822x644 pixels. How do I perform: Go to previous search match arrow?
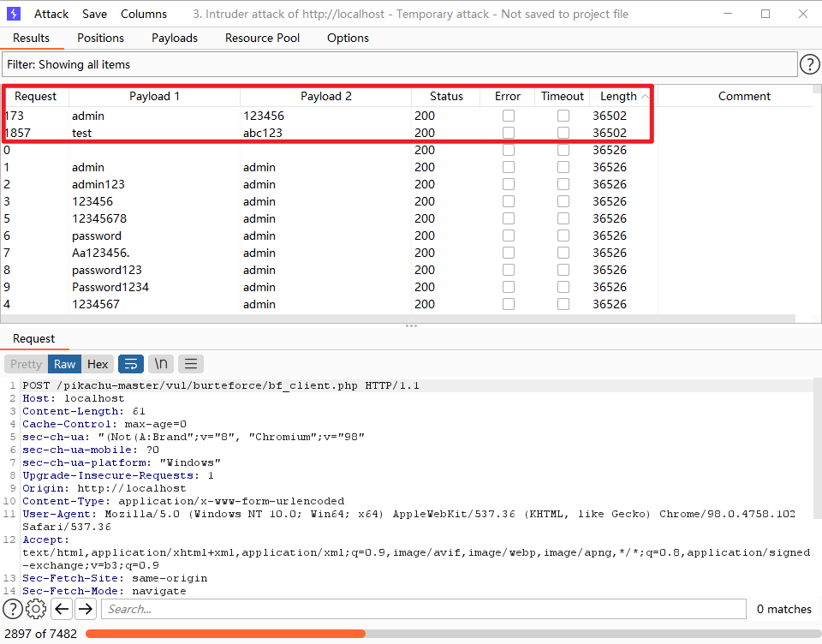[61, 609]
